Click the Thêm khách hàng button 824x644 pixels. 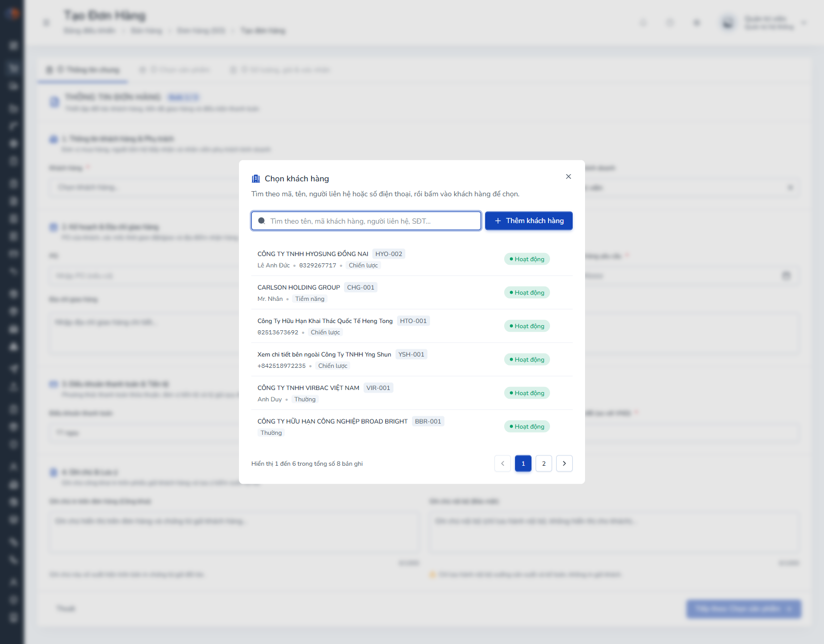(529, 221)
